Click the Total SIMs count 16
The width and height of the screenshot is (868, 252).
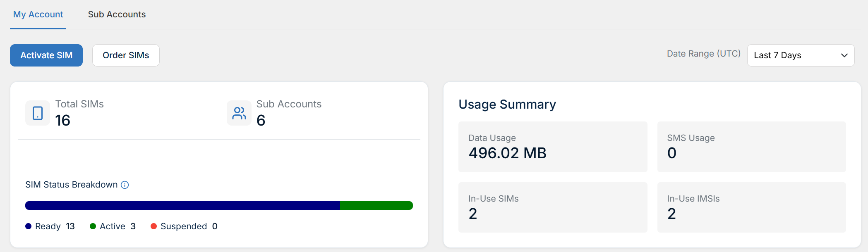63,121
